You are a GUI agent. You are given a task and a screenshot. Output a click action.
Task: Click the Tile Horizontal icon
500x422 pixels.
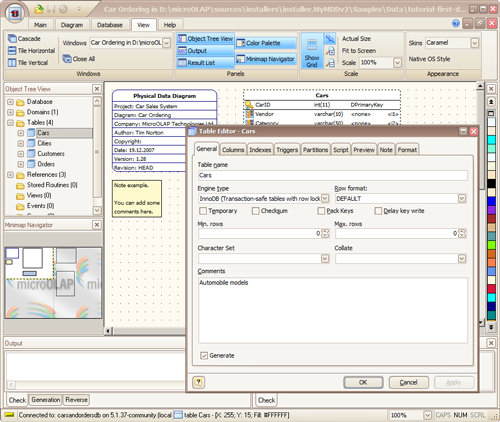tap(12, 51)
